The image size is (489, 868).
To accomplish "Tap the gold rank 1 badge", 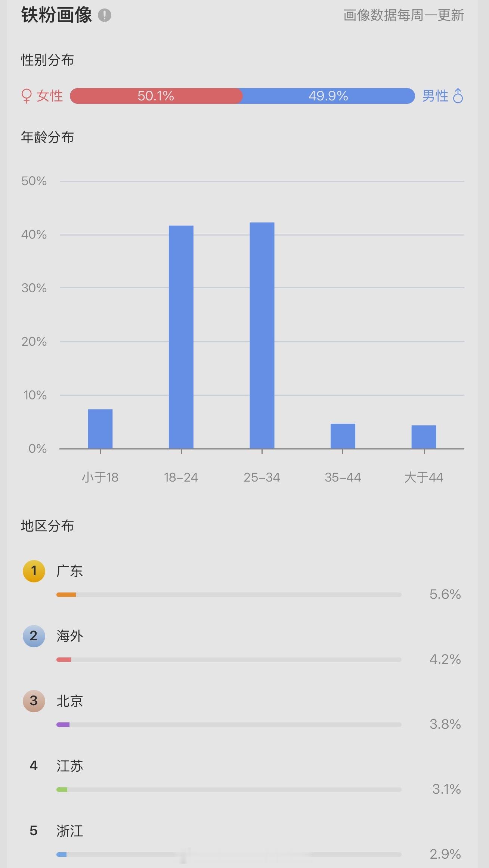I will point(34,571).
